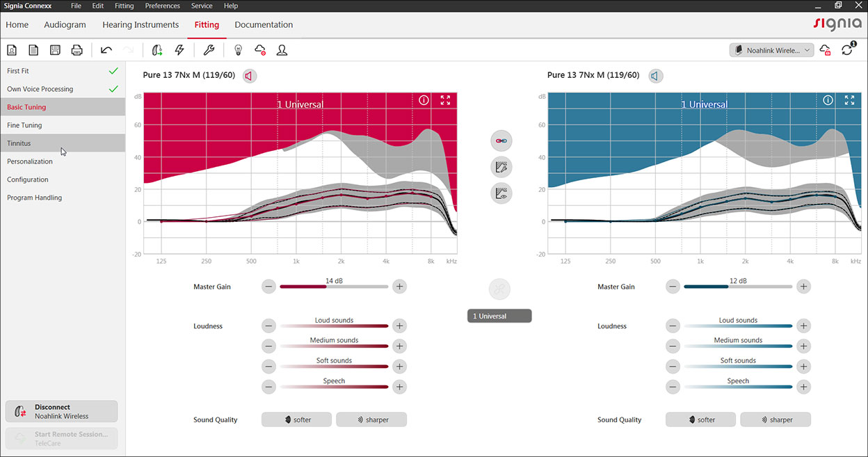The image size is (868, 457).
Task: Decrease blue-side Master Gain with minus
Action: [673, 286]
